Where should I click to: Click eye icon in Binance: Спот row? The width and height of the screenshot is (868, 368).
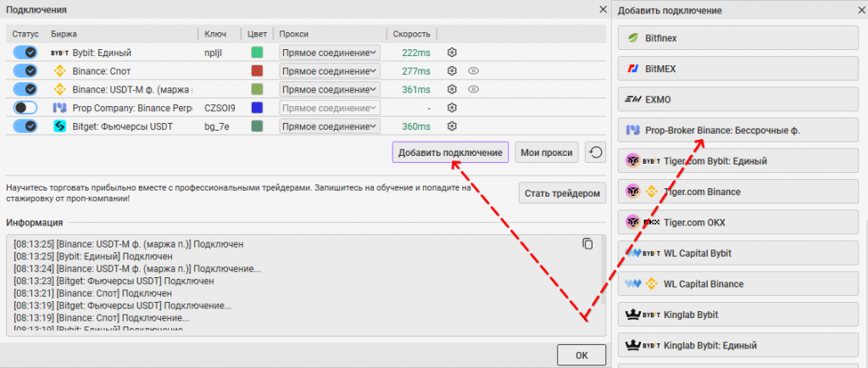pos(473,71)
